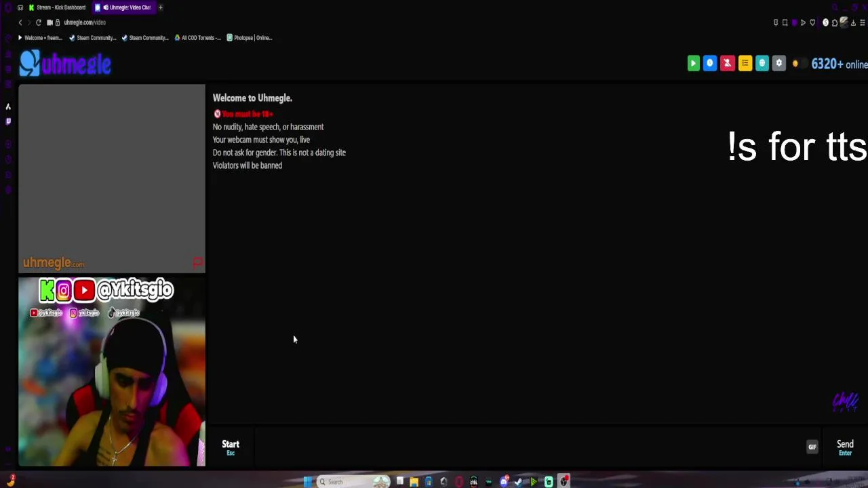Click the player triangle icon in browser toolbar

click(x=803, y=22)
